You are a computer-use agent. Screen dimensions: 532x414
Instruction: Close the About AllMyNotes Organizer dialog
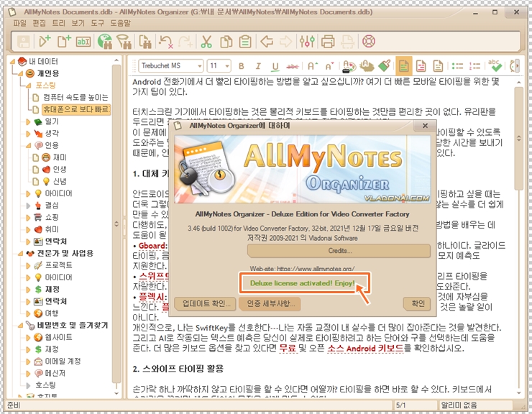pos(425,126)
